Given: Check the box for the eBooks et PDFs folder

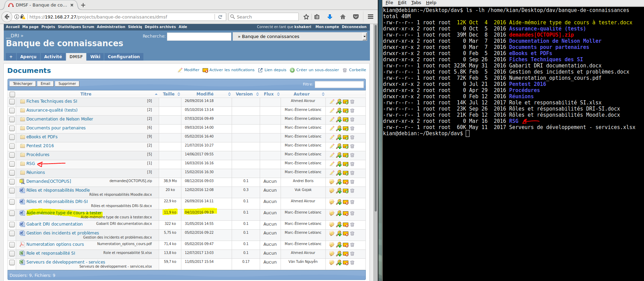Looking at the screenshot, I should tap(12, 137).
